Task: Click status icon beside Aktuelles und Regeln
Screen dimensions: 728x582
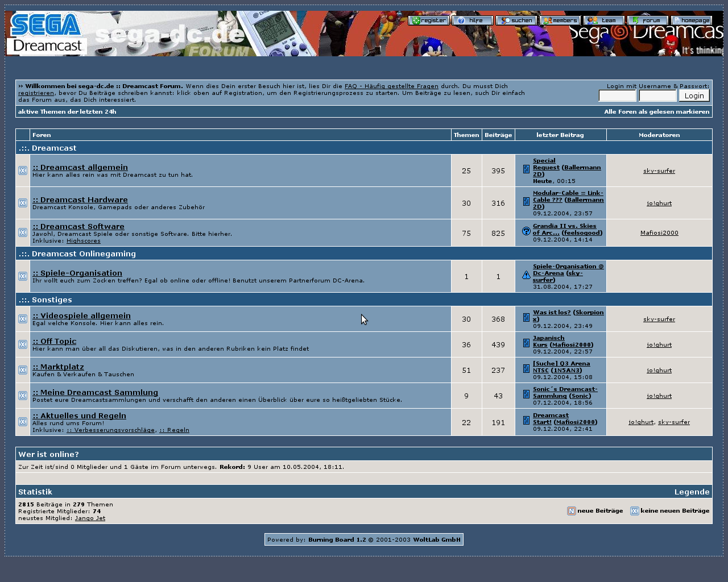Action: tap(23, 422)
